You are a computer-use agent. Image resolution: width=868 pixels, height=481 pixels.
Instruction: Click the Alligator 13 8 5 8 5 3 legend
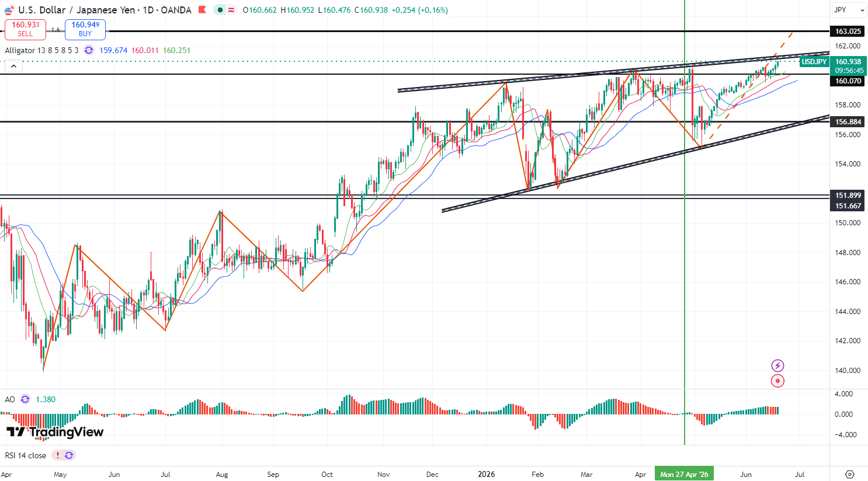[41, 50]
